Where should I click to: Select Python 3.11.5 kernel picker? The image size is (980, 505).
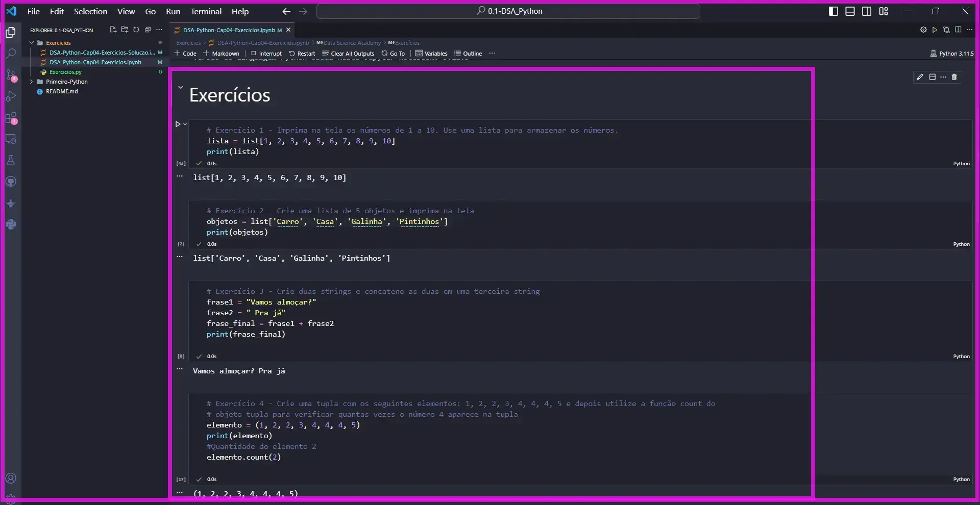tap(951, 53)
